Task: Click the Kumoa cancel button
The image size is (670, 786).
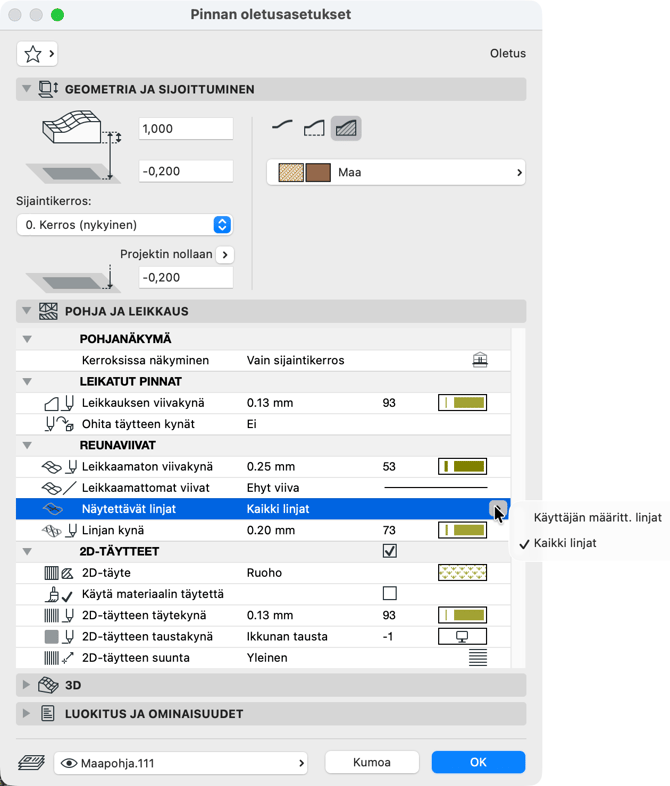Action: point(371,762)
